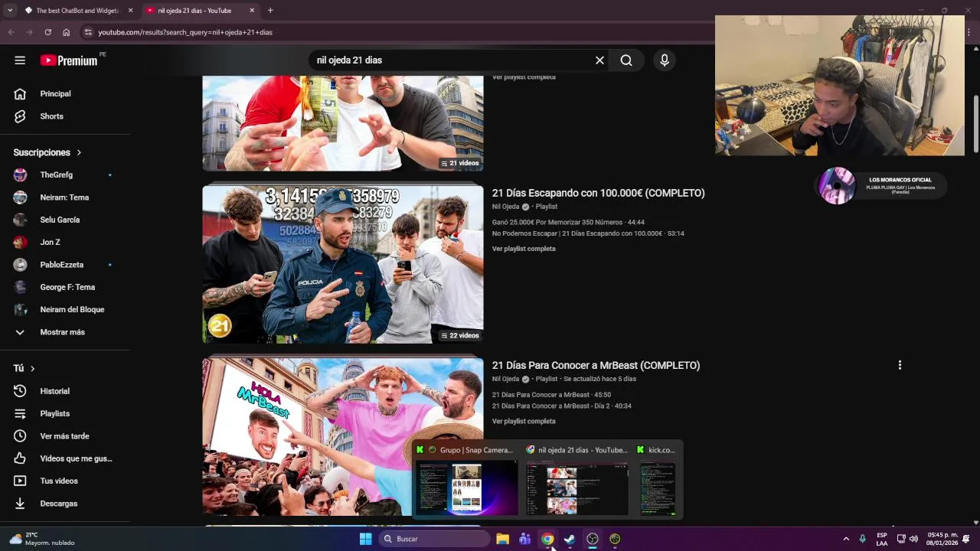Open the 22 videos police thumbnail
The width and height of the screenshot is (980, 551).
(343, 264)
